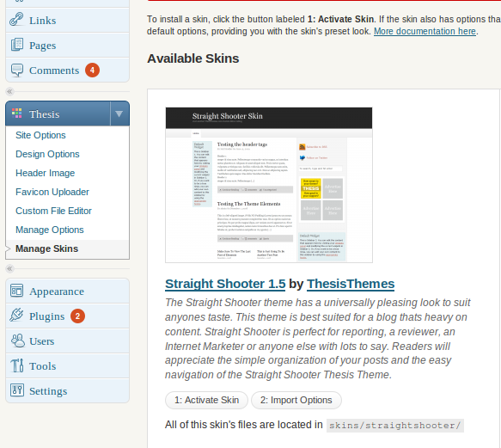501x448 pixels.
Task: Open the Custom File Editor page
Action: point(53,211)
